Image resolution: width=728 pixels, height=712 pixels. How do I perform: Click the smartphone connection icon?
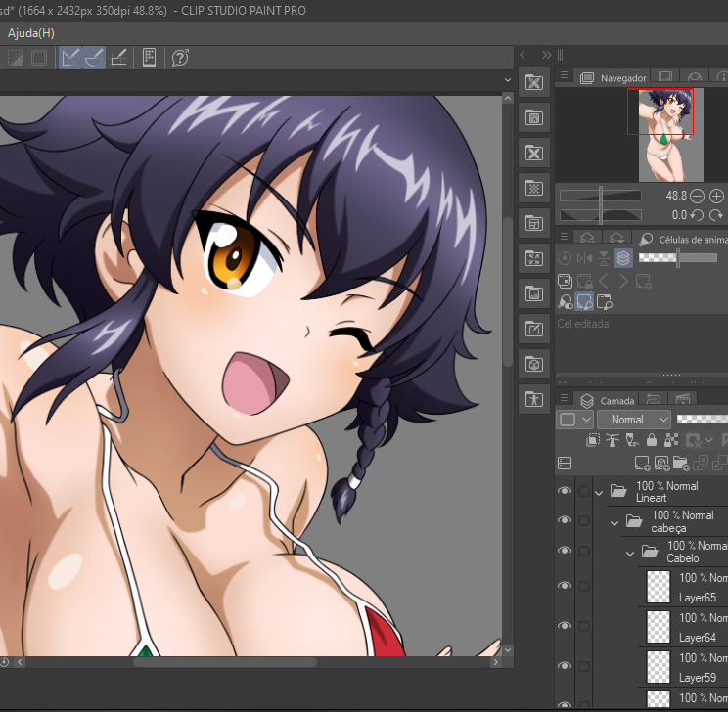pos(149,58)
